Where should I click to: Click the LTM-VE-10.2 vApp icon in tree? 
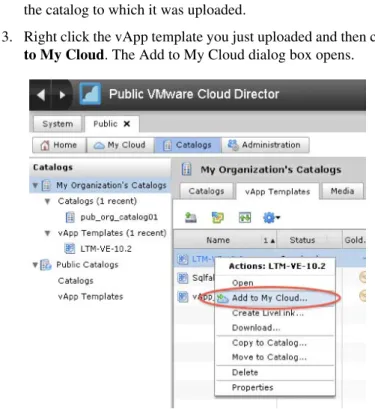[70, 249]
